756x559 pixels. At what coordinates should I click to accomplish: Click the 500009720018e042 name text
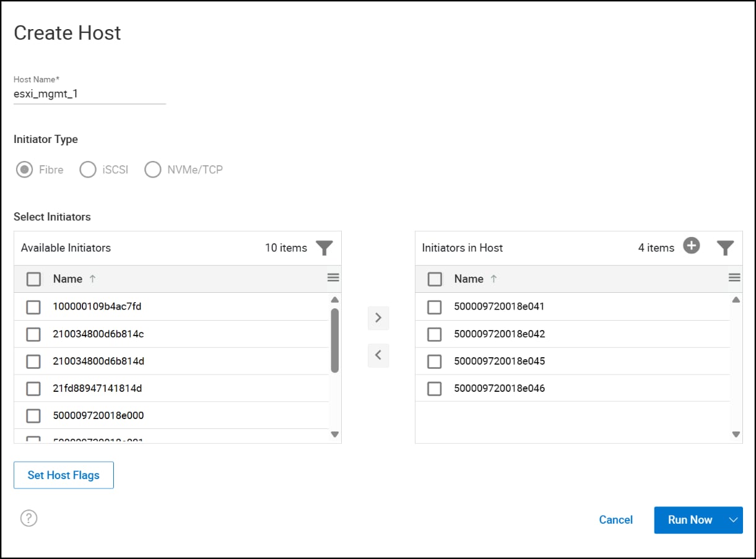point(500,334)
